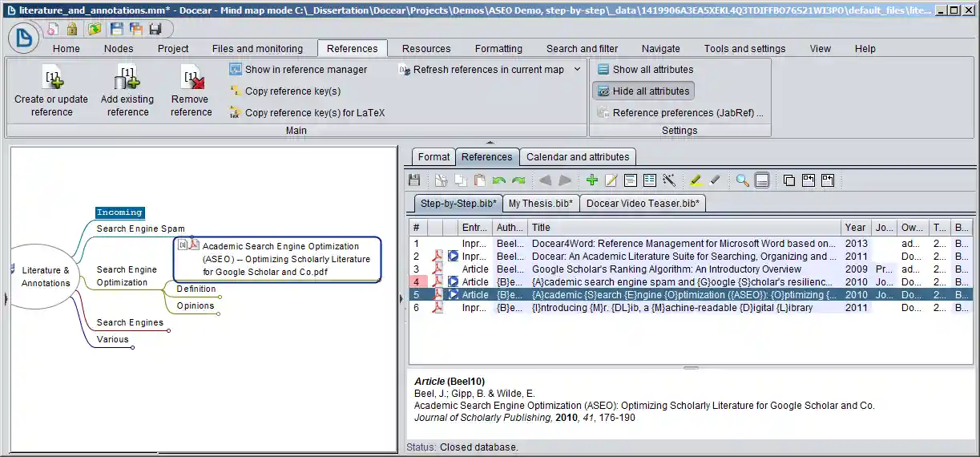This screenshot has height=457, width=980.
Task: Switch to the My Thesis.bib tab
Action: [x=540, y=204]
